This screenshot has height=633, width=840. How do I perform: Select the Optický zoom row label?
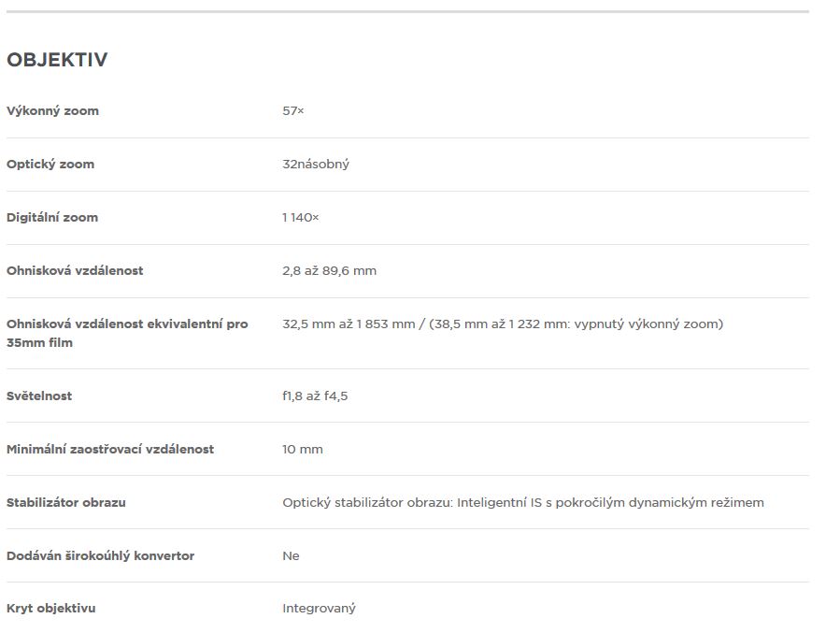click(50, 164)
